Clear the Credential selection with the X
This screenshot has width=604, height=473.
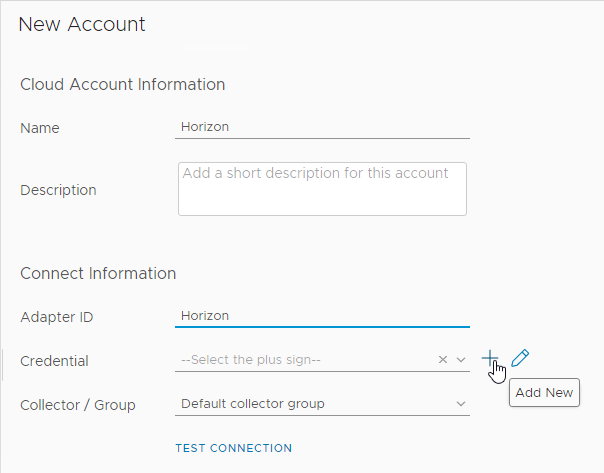[443, 359]
